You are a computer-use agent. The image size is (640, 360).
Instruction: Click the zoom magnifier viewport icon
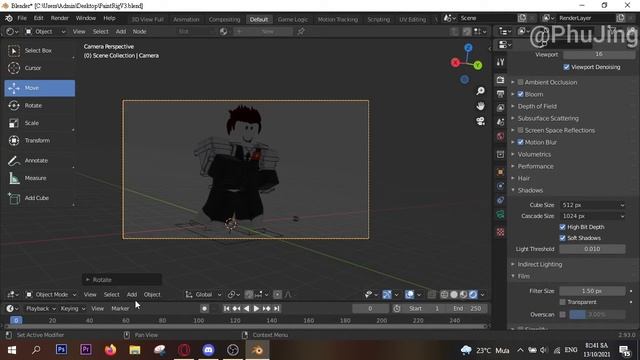[x=481, y=91]
